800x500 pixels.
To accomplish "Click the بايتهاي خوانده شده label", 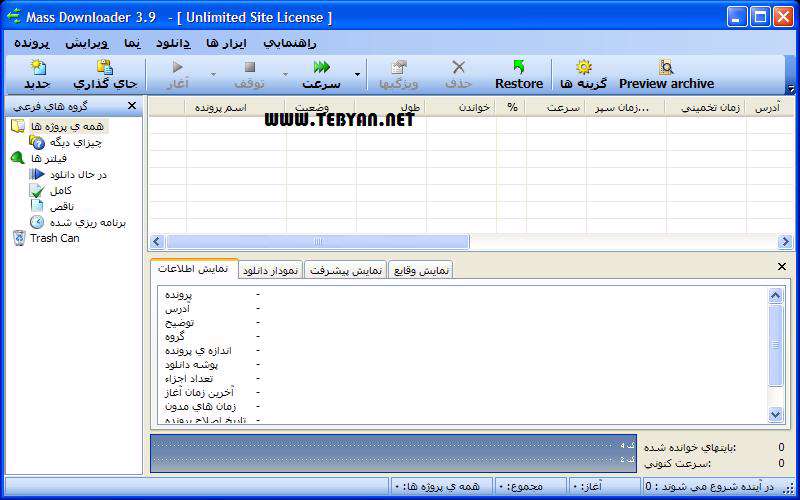I will 690,448.
